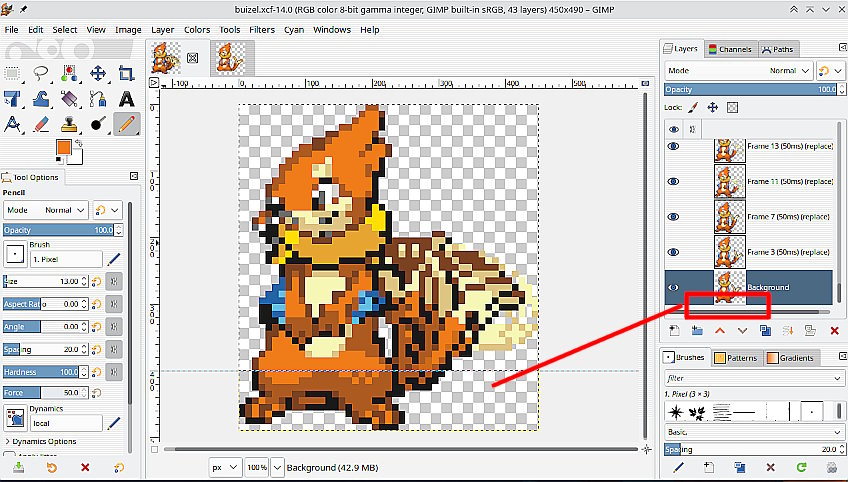The image size is (848, 482).
Task: Select the Rectangle Select tool
Action: [12, 74]
